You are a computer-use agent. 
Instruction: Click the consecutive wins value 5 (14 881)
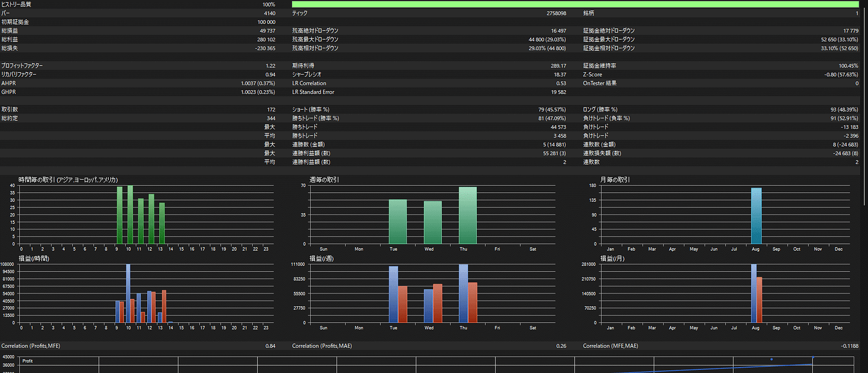[554, 144]
